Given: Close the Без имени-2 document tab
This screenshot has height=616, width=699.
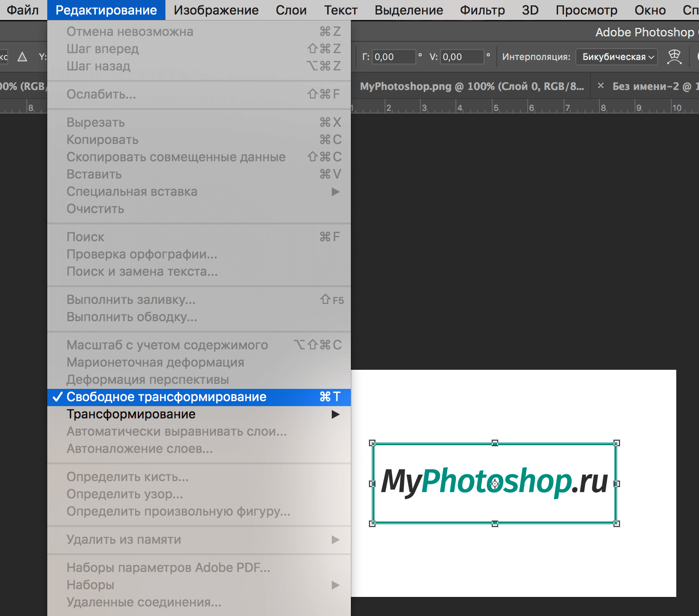Looking at the screenshot, I should click(601, 86).
